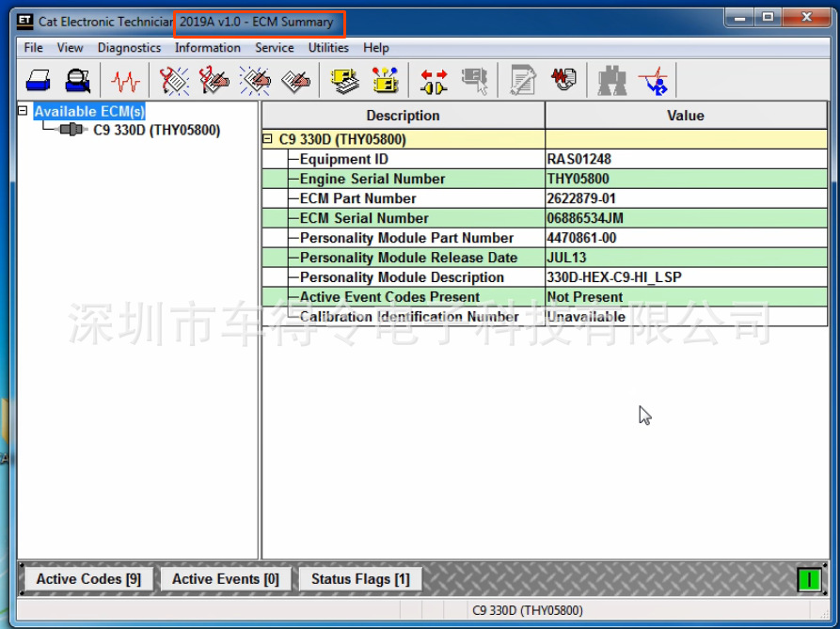Click the Active Events [0] button
The height and width of the screenshot is (629, 840).
tap(226, 579)
